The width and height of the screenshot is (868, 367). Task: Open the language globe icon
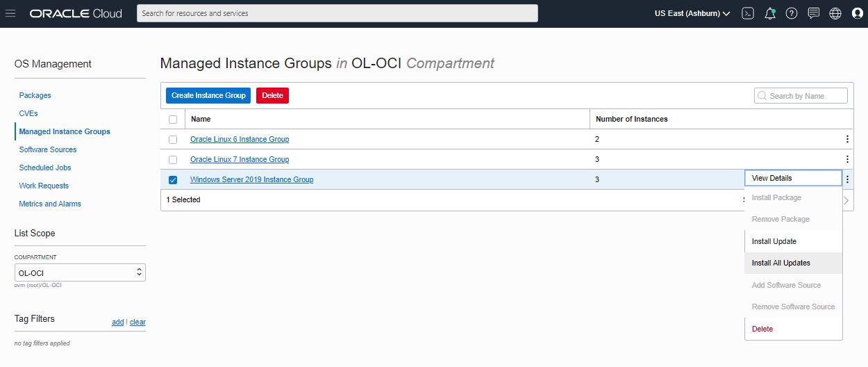835,13
